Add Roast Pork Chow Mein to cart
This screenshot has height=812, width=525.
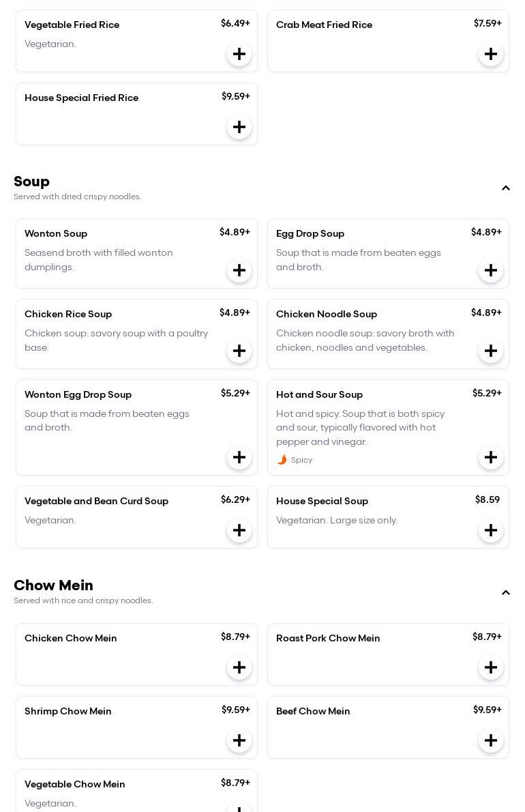click(491, 667)
